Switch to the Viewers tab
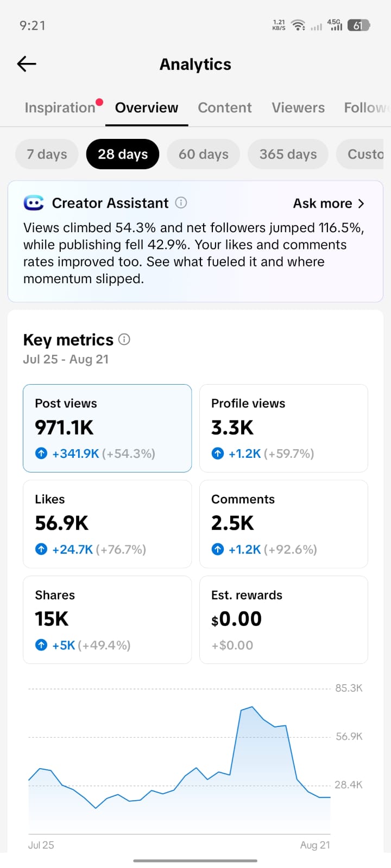The height and width of the screenshot is (868, 391). pyautogui.click(x=298, y=107)
